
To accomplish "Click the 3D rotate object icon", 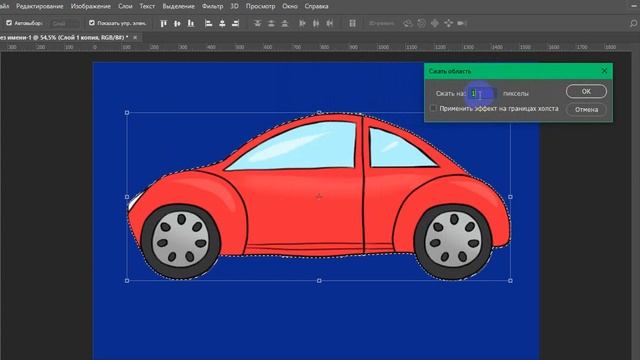I will click(408, 23).
